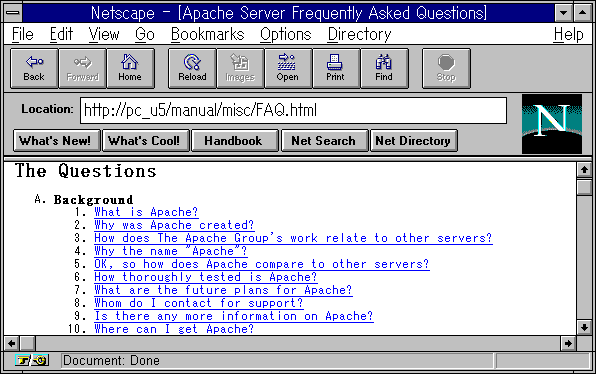Click the Net Search button
The width and height of the screenshot is (596, 374).
click(x=324, y=141)
